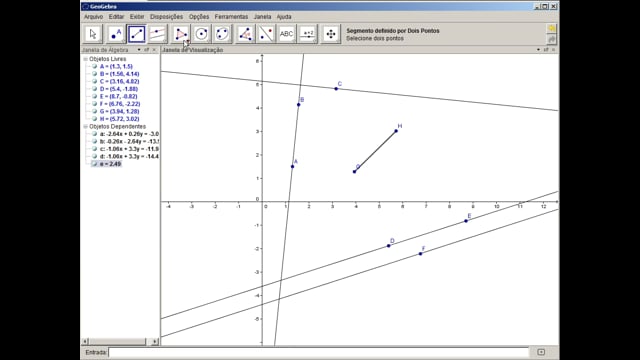The width and height of the screenshot is (640, 360).
Task: Toggle visibility of point H
Action: coord(94,119)
